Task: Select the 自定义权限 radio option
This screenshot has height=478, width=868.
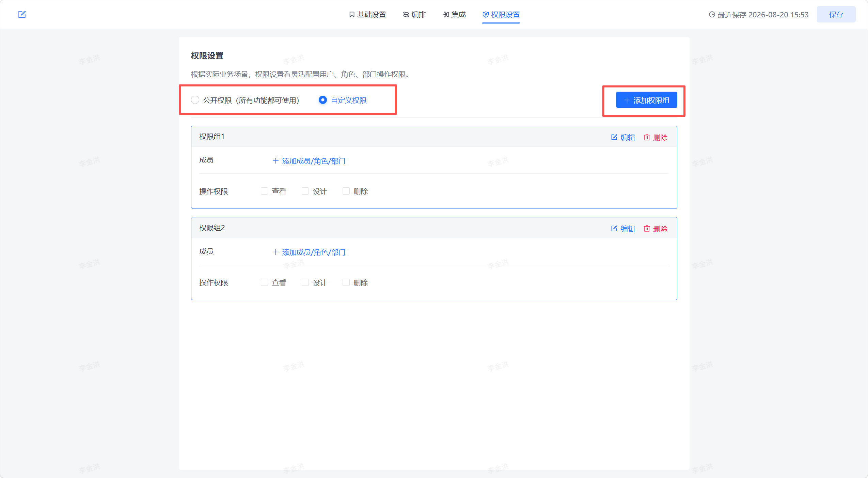Action: (x=323, y=100)
